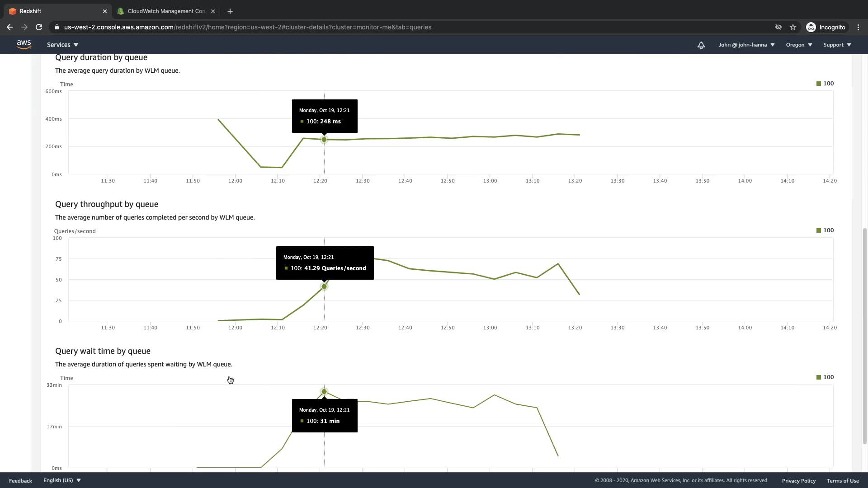Expand the Support dropdown menu
868x488 pixels.
837,45
